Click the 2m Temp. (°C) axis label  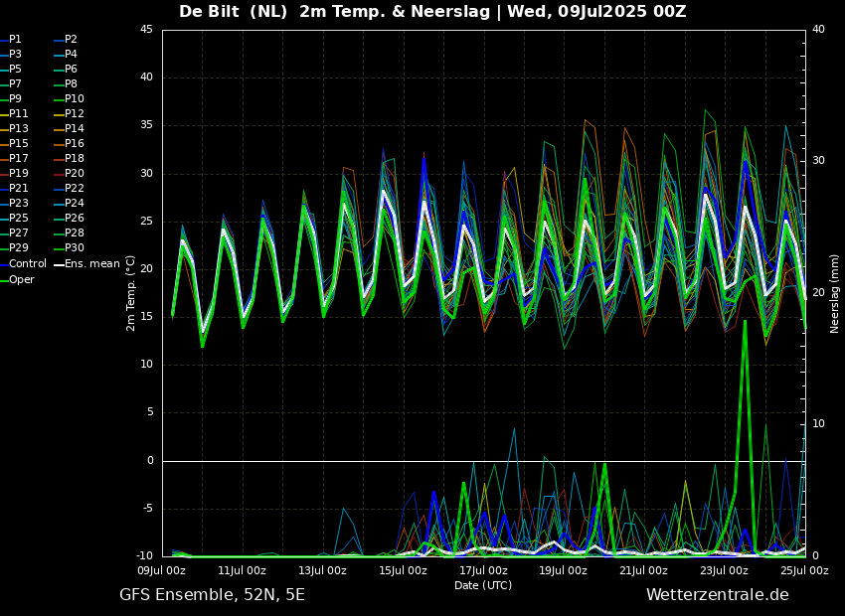tap(131, 292)
